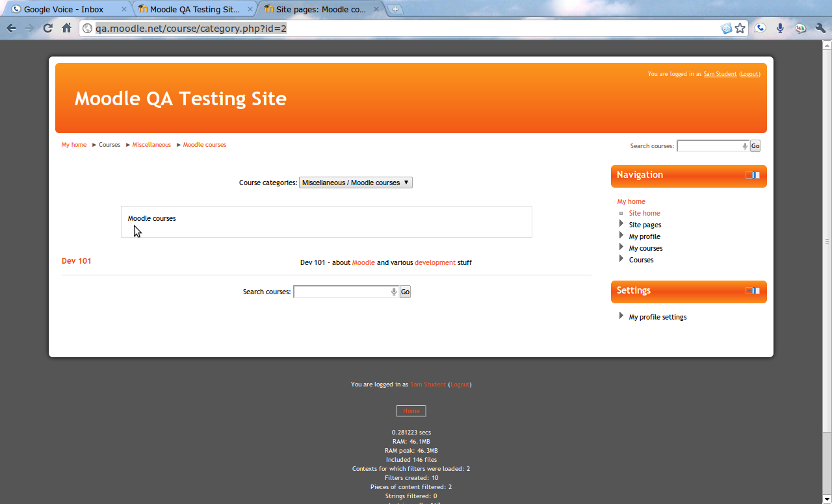Image resolution: width=832 pixels, height=504 pixels.
Task: Switch to the Google Voice - Inbox tab
Action: (67, 9)
